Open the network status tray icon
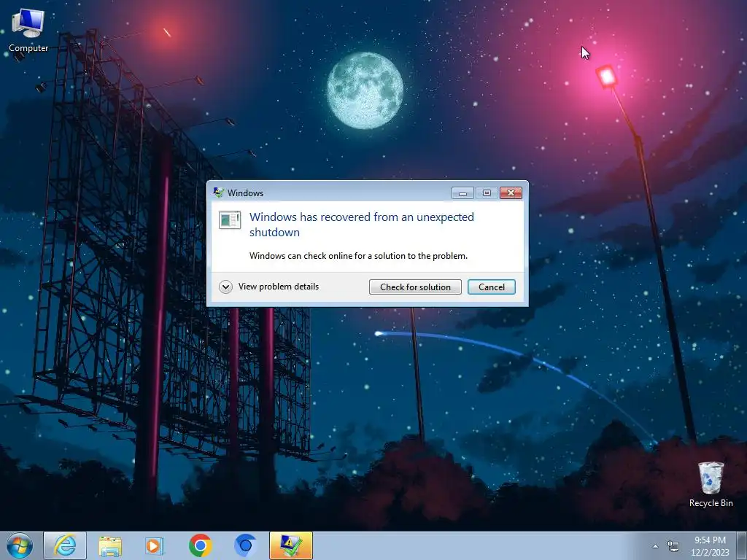The image size is (747, 560). coord(673,546)
